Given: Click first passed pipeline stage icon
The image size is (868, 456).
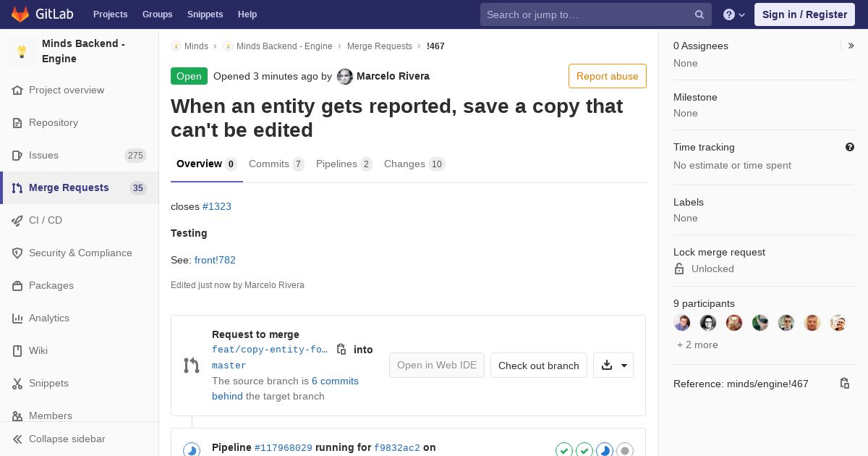Looking at the screenshot, I should (564, 450).
